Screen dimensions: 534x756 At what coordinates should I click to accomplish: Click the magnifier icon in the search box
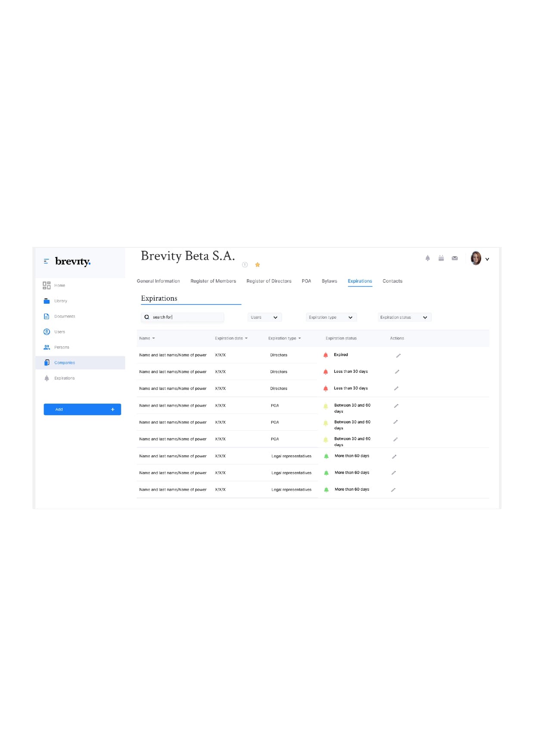pos(147,317)
